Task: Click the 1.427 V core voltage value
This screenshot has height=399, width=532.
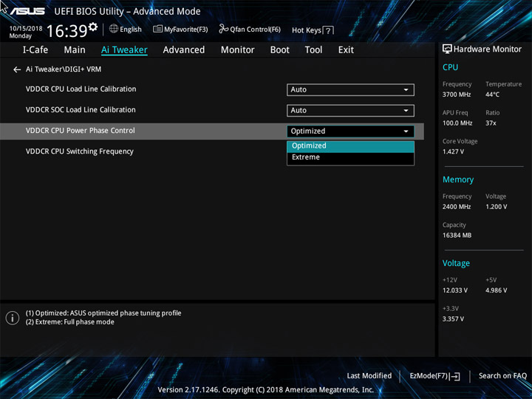Action: 453,151
